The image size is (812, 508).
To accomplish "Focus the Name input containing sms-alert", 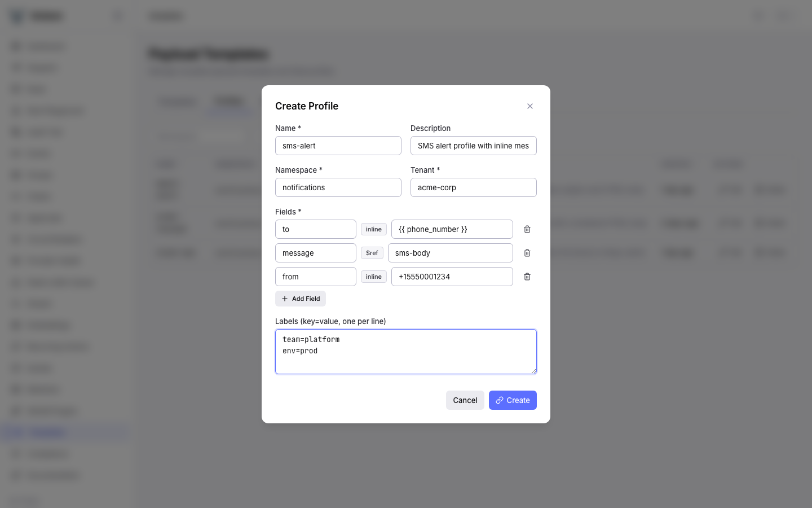I will 338,146.
